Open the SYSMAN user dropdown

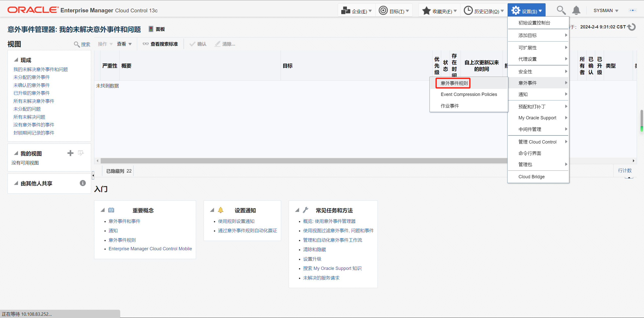(605, 11)
